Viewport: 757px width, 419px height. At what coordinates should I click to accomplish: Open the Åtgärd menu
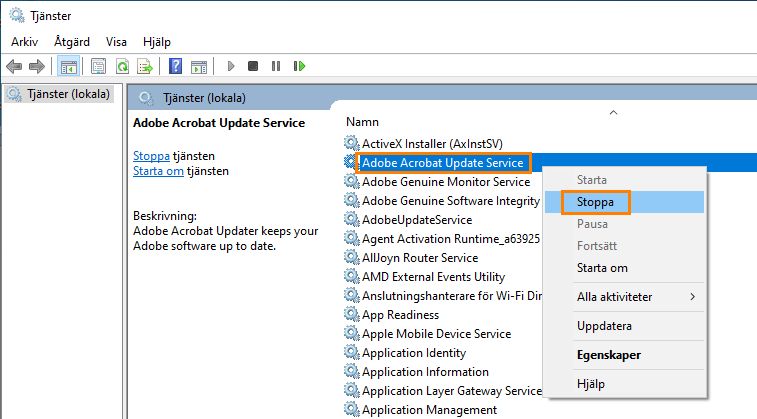71,41
